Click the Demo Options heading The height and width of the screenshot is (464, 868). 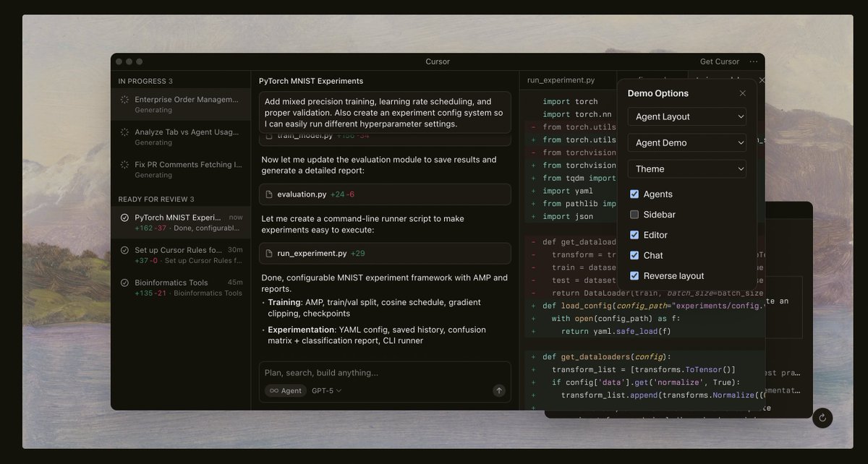pos(658,93)
